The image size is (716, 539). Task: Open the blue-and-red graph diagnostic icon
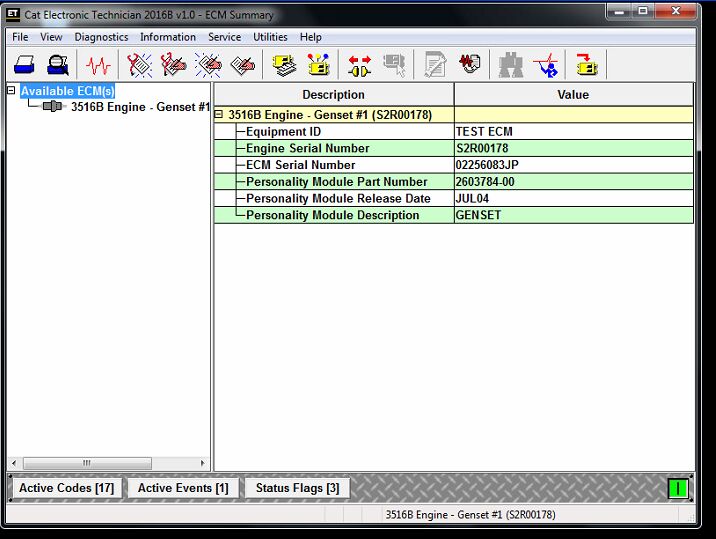click(x=546, y=65)
